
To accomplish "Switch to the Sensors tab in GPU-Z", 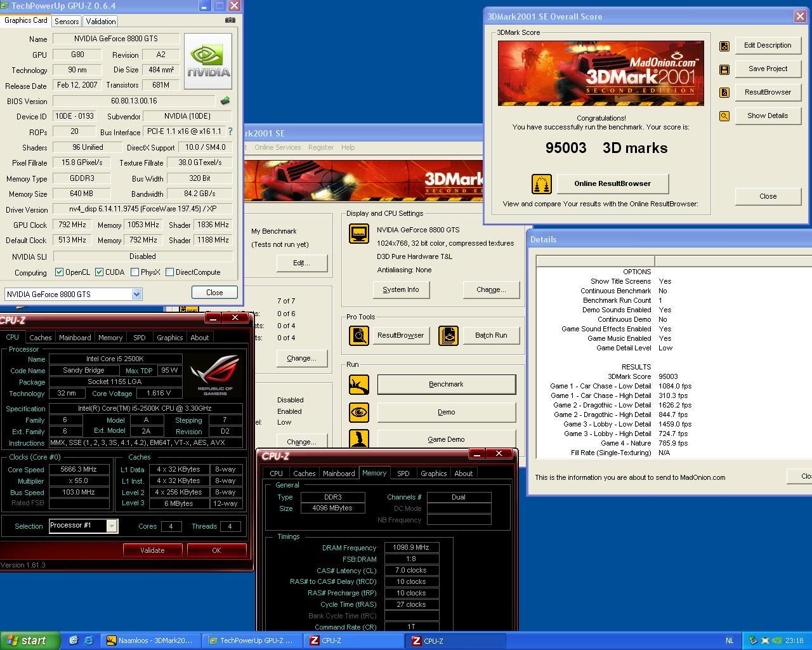I will [x=67, y=21].
